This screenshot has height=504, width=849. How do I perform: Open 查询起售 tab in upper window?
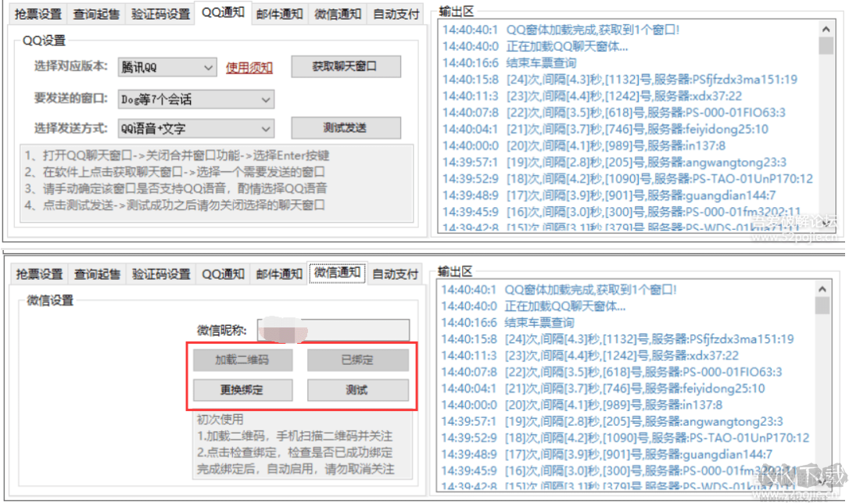tap(96, 14)
